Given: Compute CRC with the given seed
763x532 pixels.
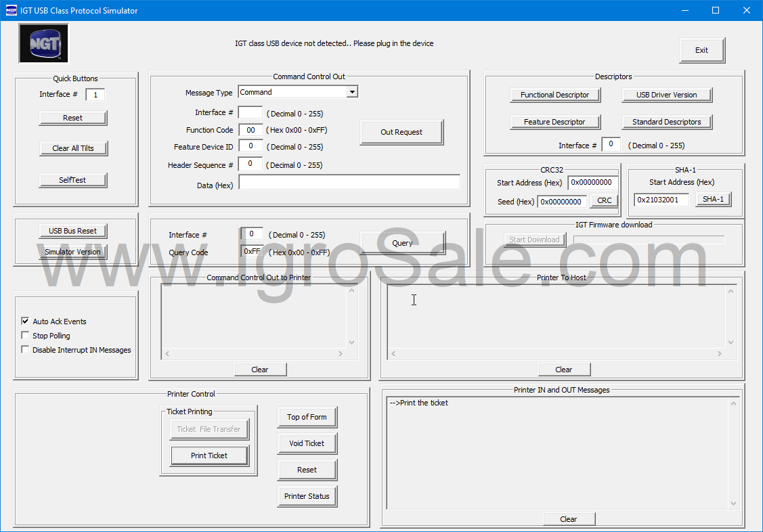Looking at the screenshot, I should point(603,200).
